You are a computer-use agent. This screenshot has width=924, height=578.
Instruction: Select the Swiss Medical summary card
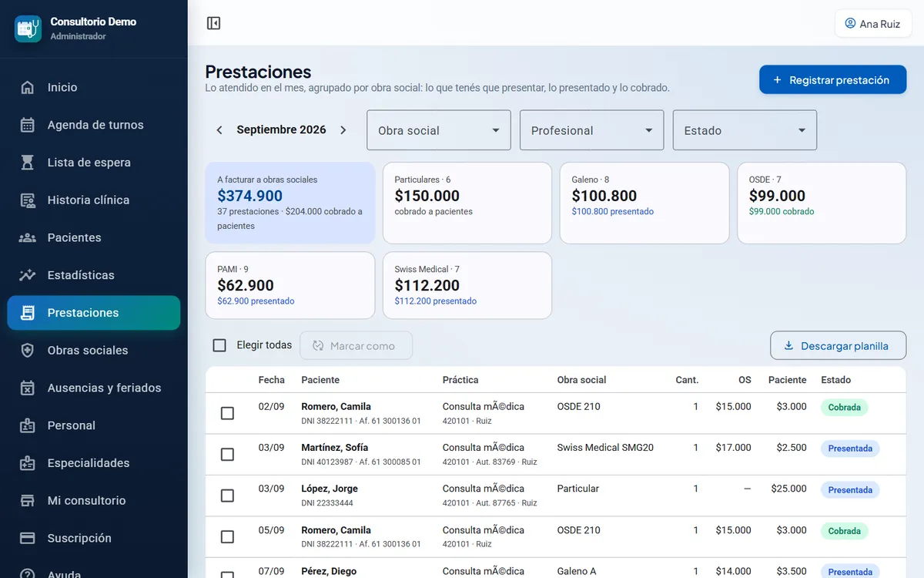coord(467,286)
